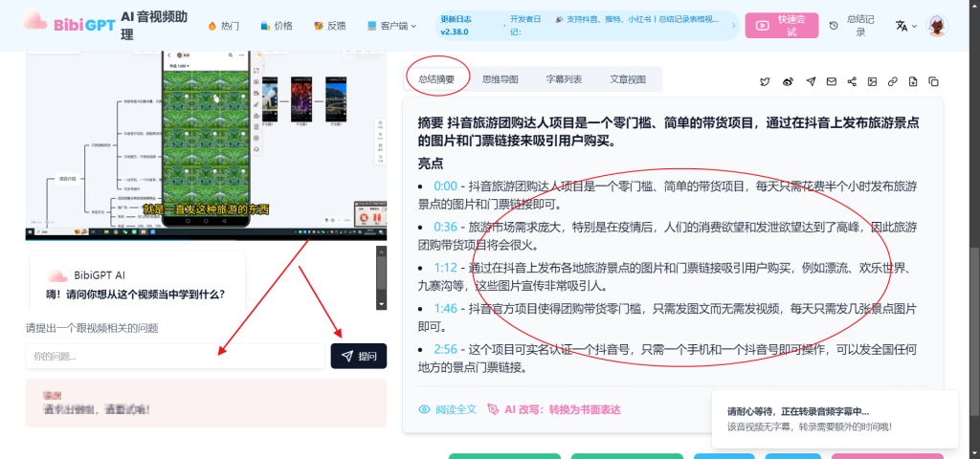Click the pink 快速尝试 button
Screen dimensions: 980x459
point(781,26)
